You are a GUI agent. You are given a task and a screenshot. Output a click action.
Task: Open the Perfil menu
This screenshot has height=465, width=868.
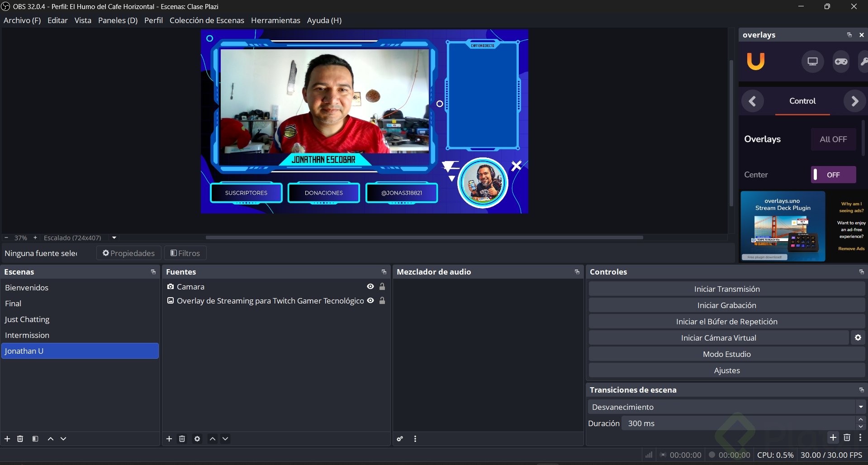pos(153,20)
